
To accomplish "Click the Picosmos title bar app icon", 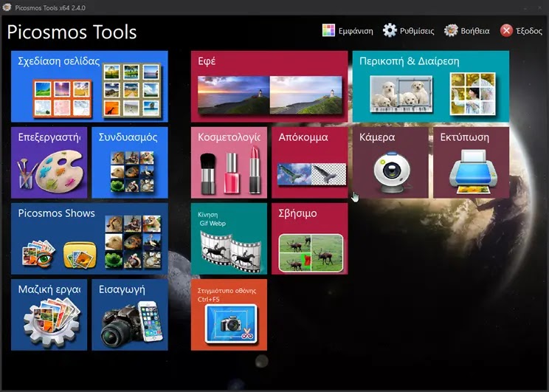I will click(x=7, y=7).
